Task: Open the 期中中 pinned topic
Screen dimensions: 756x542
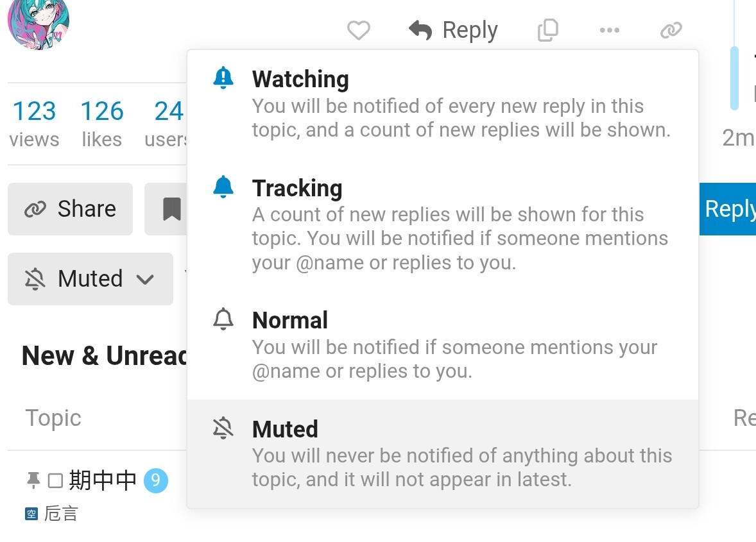Action: point(103,480)
